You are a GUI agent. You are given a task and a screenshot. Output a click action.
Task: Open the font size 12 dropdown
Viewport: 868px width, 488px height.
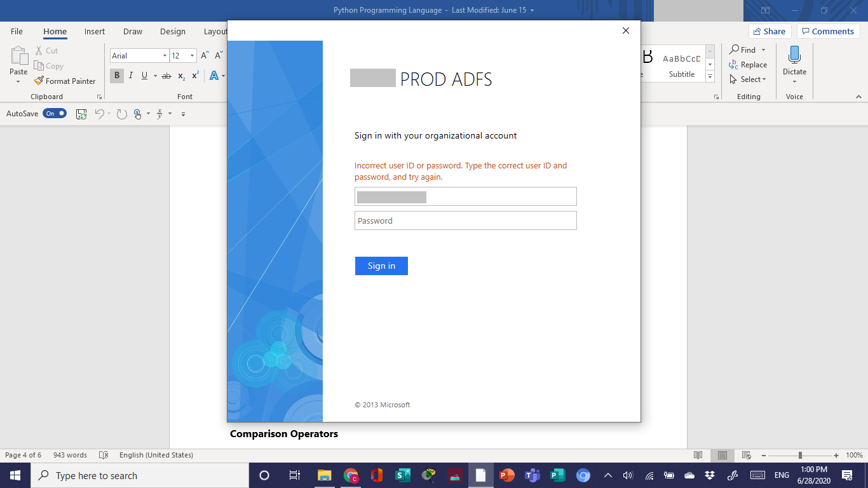pos(192,56)
